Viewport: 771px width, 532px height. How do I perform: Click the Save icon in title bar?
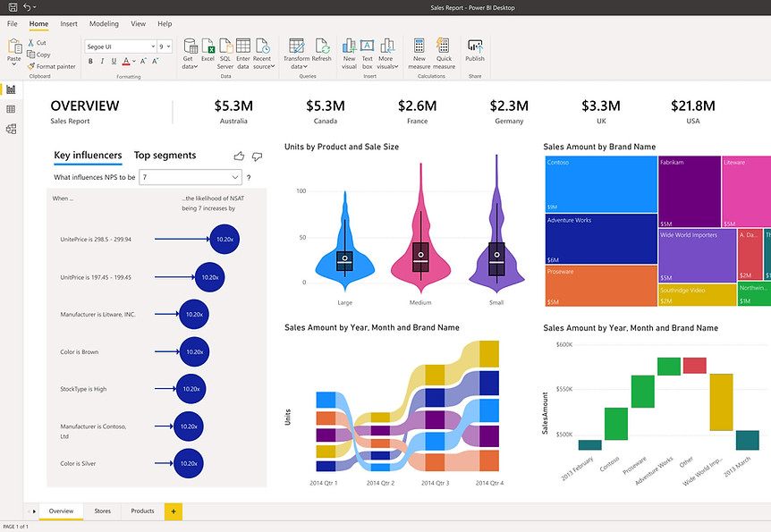[x=13, y=7]
